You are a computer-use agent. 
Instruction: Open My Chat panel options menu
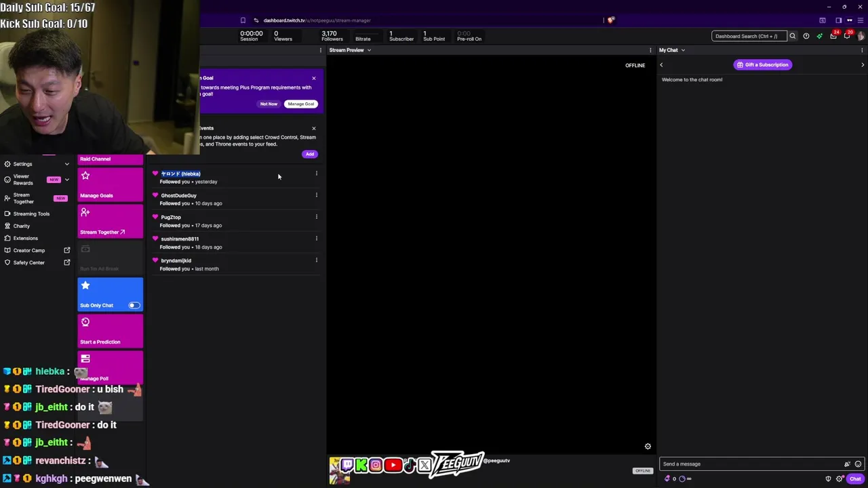(x=862, y=50)
